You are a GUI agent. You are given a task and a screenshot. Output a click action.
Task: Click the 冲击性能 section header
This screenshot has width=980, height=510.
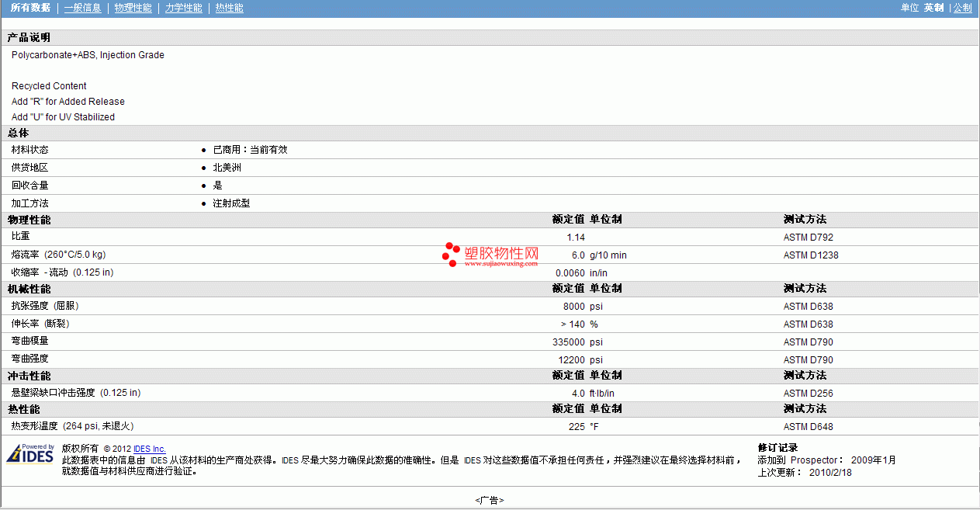click(29, 376)
